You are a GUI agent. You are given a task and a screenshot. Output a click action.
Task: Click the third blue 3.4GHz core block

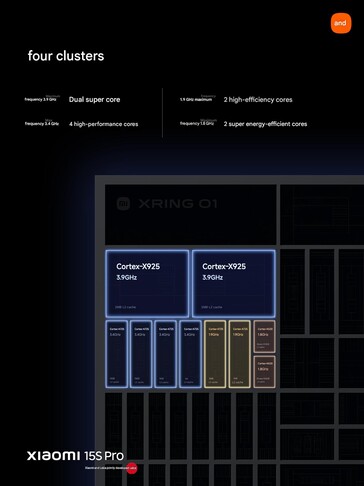coord(166,354)
